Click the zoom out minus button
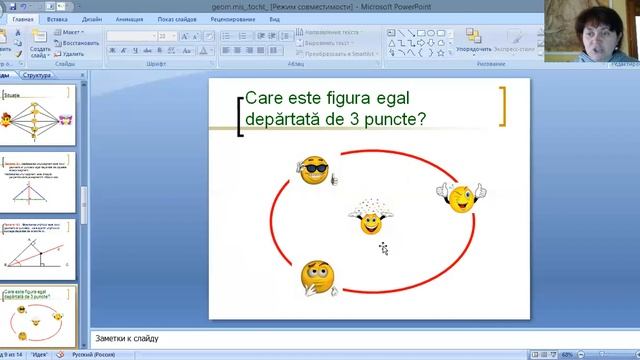Image resolution: width=640 pixels, height=360 pixels. click(581, 355)
